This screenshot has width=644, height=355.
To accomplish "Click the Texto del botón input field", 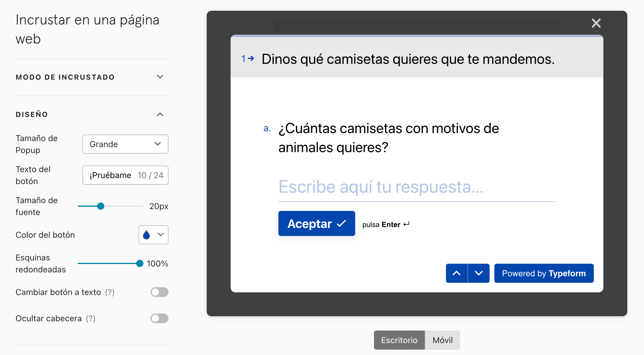I will (125, 175).
